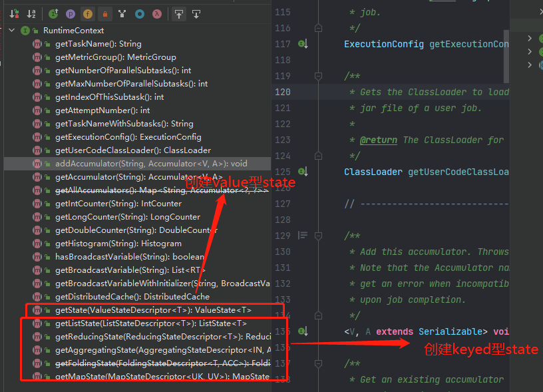Expand the bottom chevron in the right panel
Image resolution: width=543 pixels, height=392 pixels.
click(530, 65)
